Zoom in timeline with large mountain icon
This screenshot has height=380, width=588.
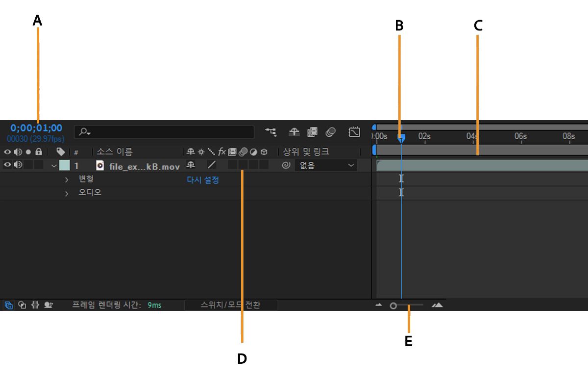(x=437, y=305)
